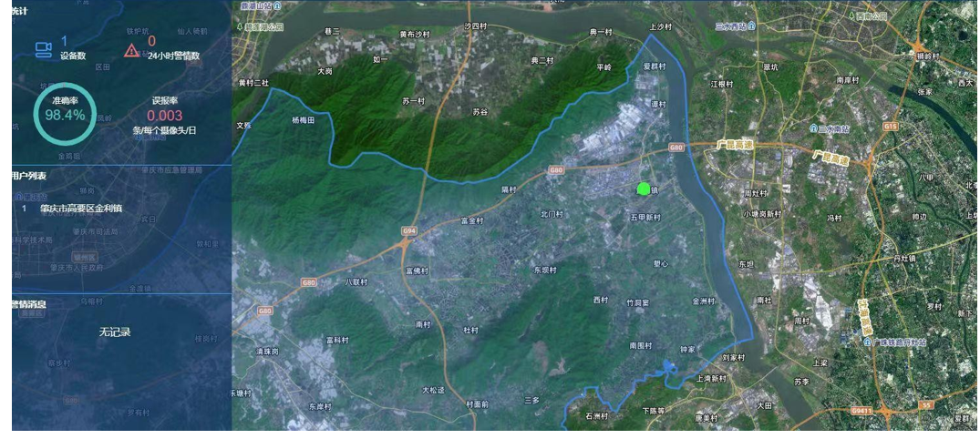
Task: Click the G94 highway shield
Action: click(x=408, y=231)
